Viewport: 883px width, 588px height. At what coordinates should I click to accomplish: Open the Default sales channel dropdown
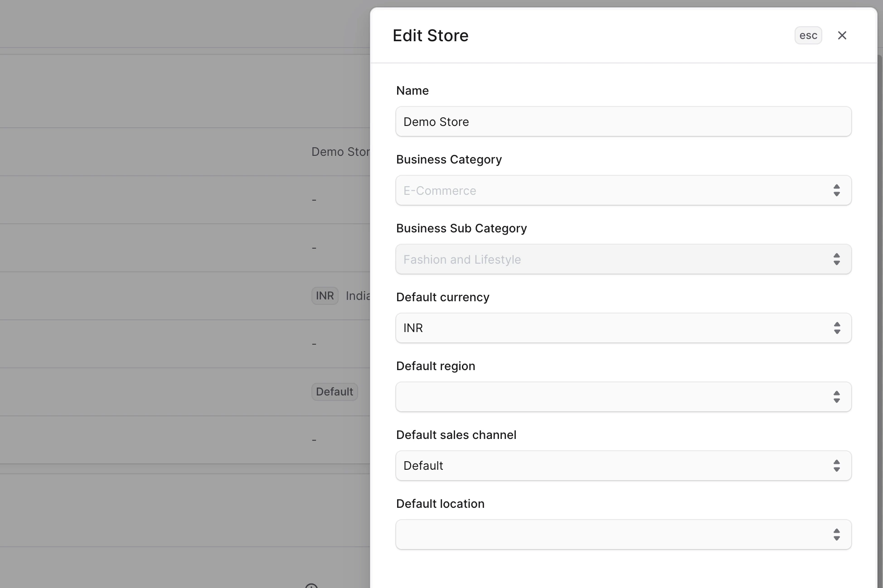623,466
